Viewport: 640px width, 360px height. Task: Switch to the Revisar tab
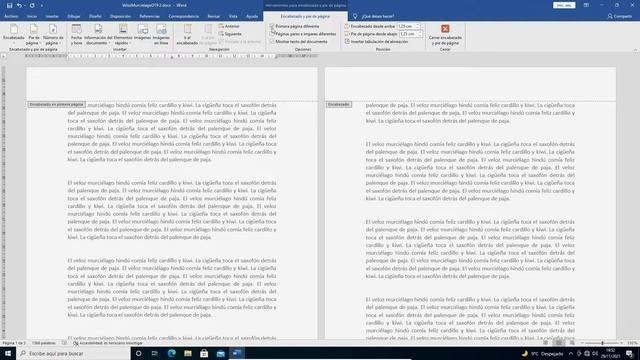[x=214, y=16]
